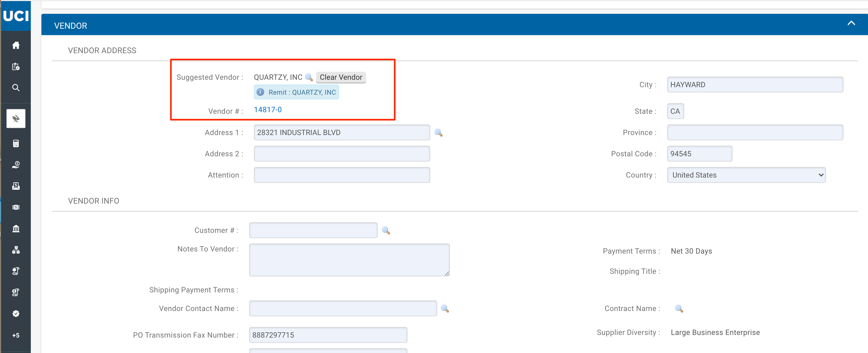The height and width of the screenshot is (353, 868).
Task: Open the money bill sidebar icon
Action: click(x=16, y=207)
